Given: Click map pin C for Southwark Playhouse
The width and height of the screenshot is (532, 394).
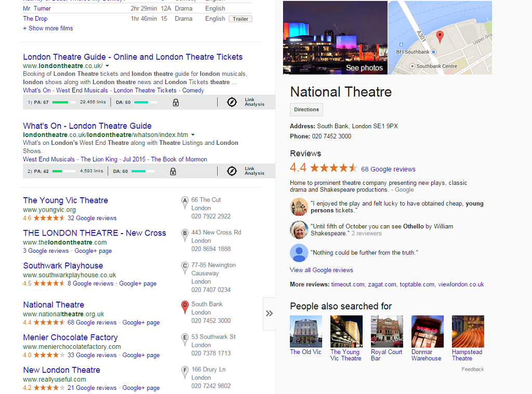Looking at the screenshot, I should pyautogui.click(x=184, y=268).
